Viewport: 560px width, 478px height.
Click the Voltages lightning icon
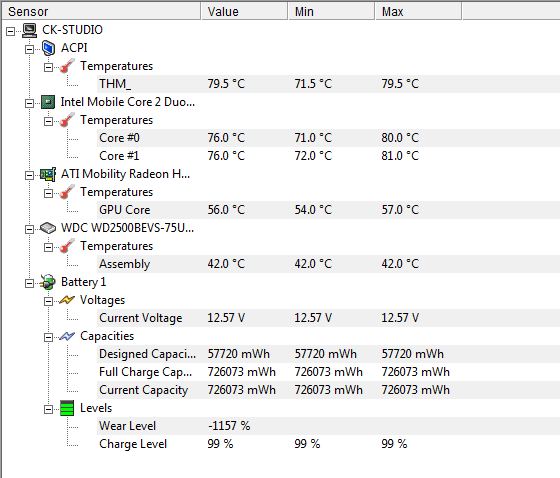point(67,300)
